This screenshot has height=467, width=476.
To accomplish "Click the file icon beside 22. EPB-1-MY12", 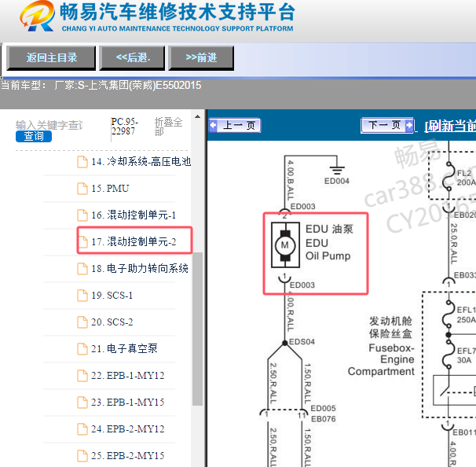I will point(82,376).
